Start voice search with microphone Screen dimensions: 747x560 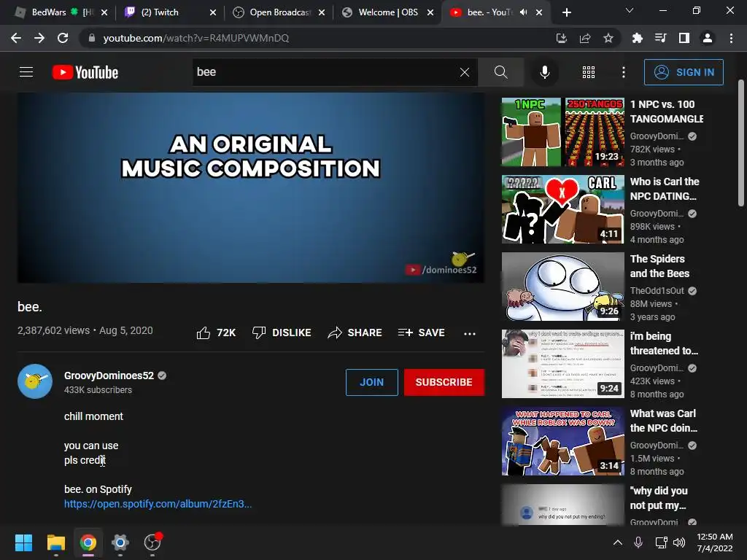(x=544, y=72)
